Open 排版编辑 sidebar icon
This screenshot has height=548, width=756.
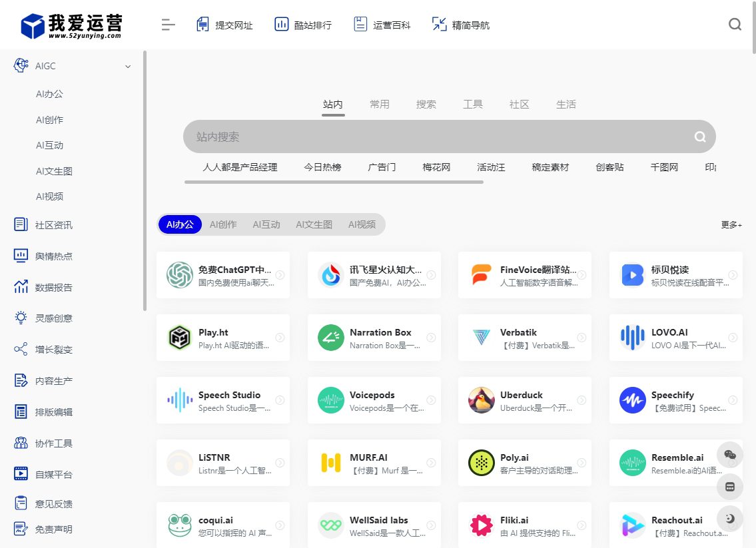(x=21, y=412)
